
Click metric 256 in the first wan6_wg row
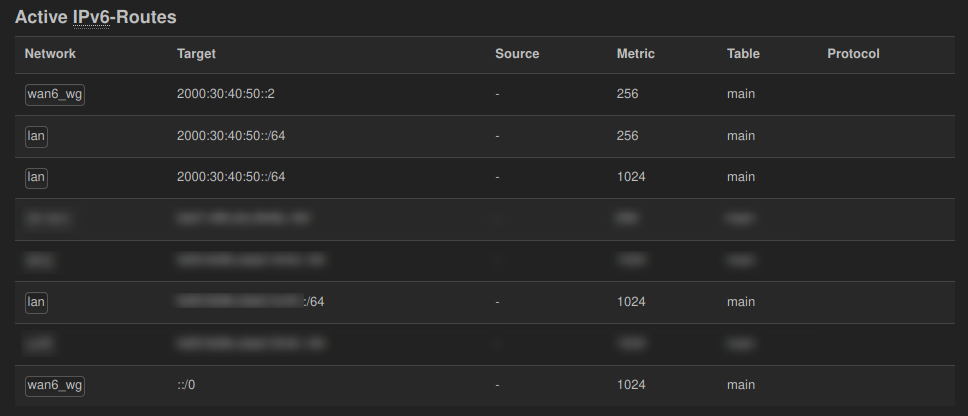tap(627, 94)
